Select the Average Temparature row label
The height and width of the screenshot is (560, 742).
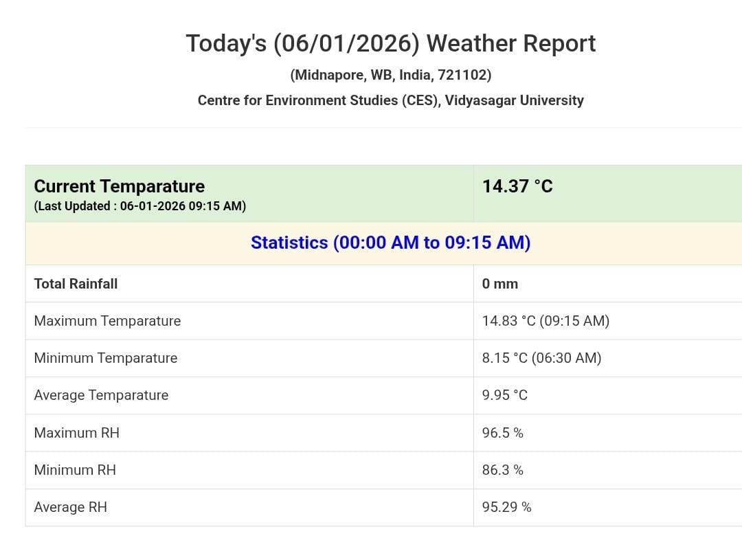(101, 395)
